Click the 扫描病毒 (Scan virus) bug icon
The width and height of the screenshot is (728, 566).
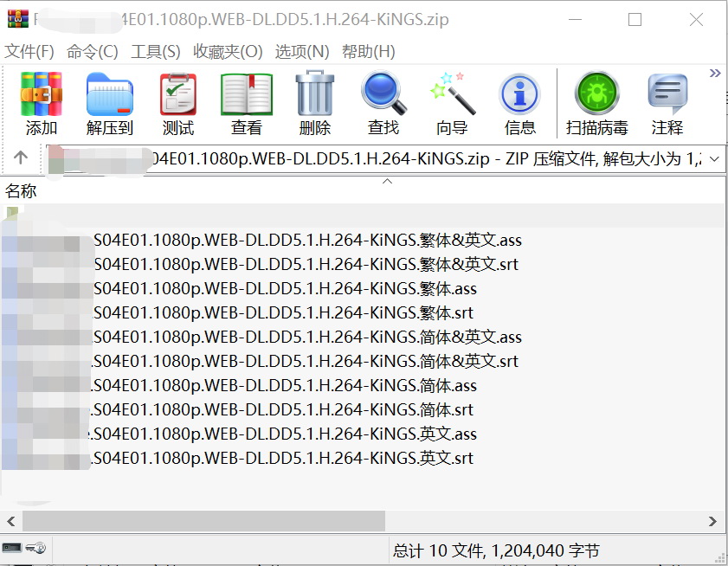coord(597,93)
